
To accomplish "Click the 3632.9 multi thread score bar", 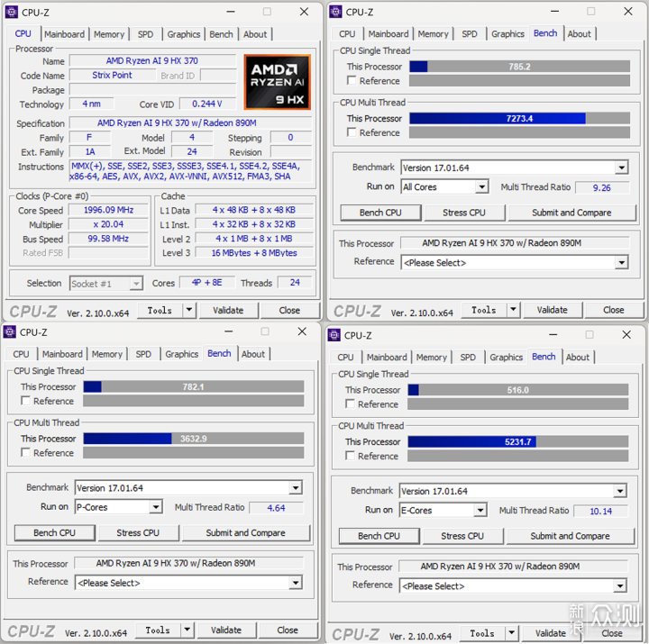I will point(193,439).
